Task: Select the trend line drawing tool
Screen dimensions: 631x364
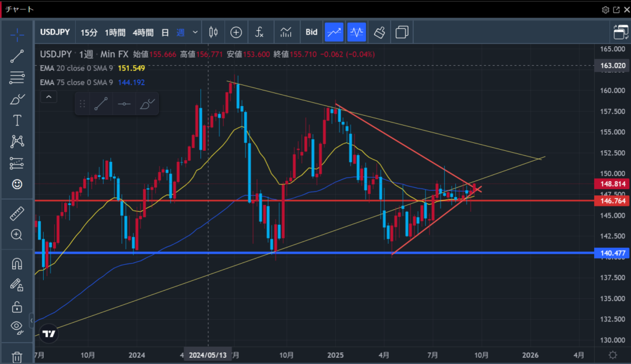Action: pyautogui.click(x=17, y=56)
